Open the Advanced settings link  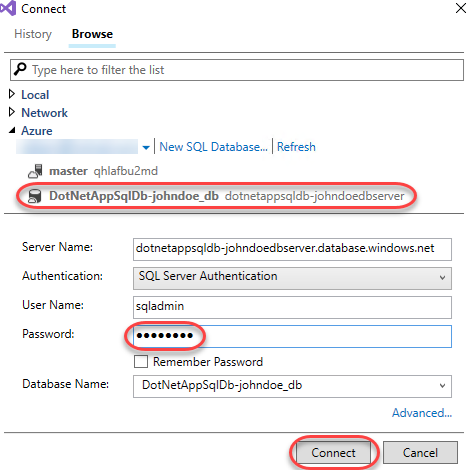tap(422, 413)
